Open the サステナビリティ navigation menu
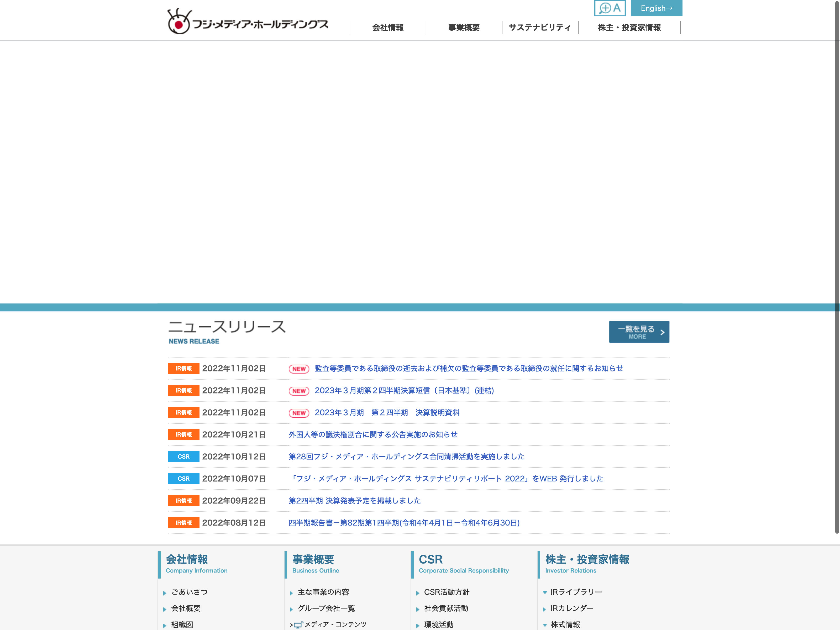840x630 pixels. (540, 28)
